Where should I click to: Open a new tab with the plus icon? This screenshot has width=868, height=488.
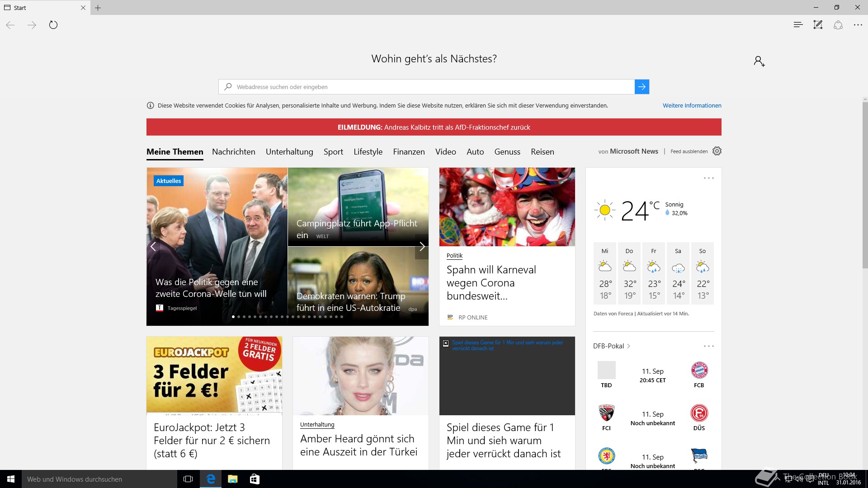coord(98,8)
